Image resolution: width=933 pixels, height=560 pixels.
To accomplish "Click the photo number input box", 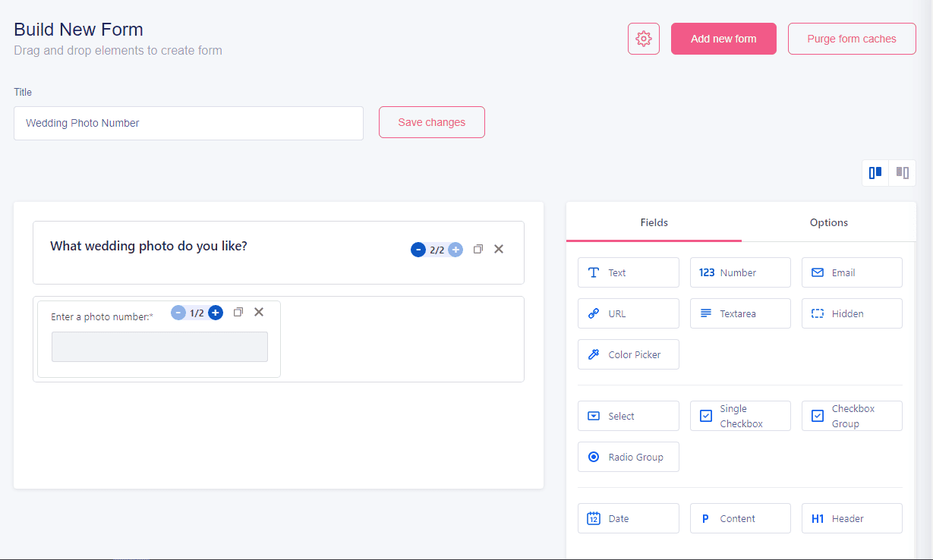I will (x=159, y=347).
